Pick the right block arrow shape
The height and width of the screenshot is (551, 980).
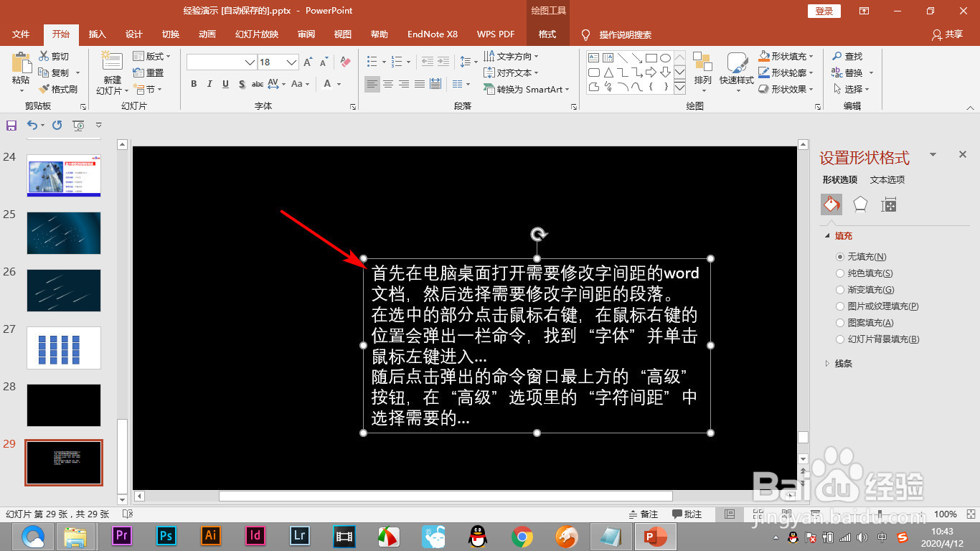click(x=651, y=72)
